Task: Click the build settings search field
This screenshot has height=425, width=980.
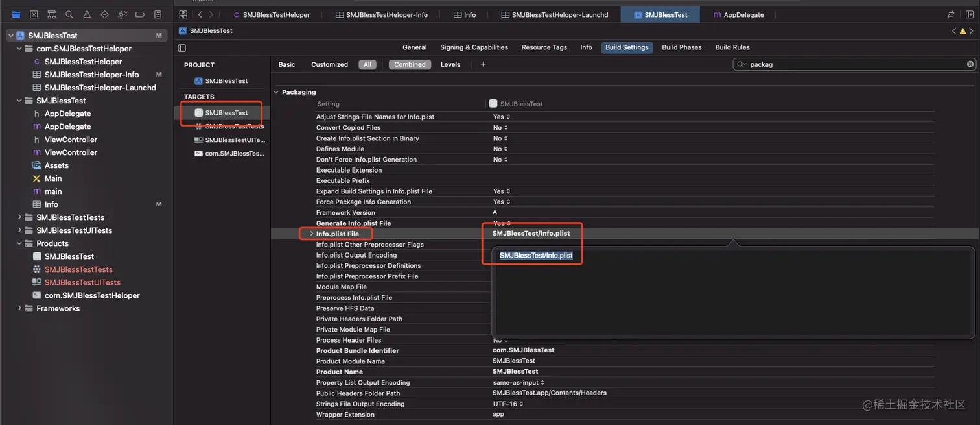Action: (x=854, y=64)
